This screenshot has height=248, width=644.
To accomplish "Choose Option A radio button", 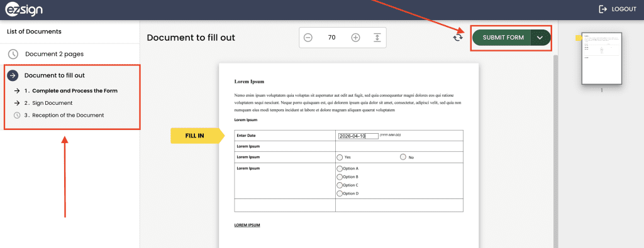I will click(x=340, y=168).
